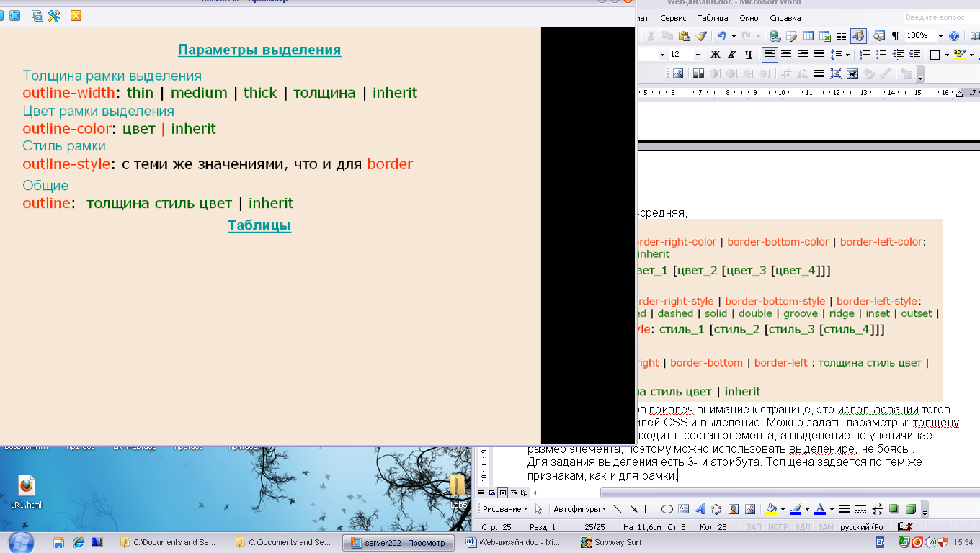This screenshot has height=553, width=980.
Task: Toggle Bold (Ж) formatting in Word
Action: tap(715, 55)
